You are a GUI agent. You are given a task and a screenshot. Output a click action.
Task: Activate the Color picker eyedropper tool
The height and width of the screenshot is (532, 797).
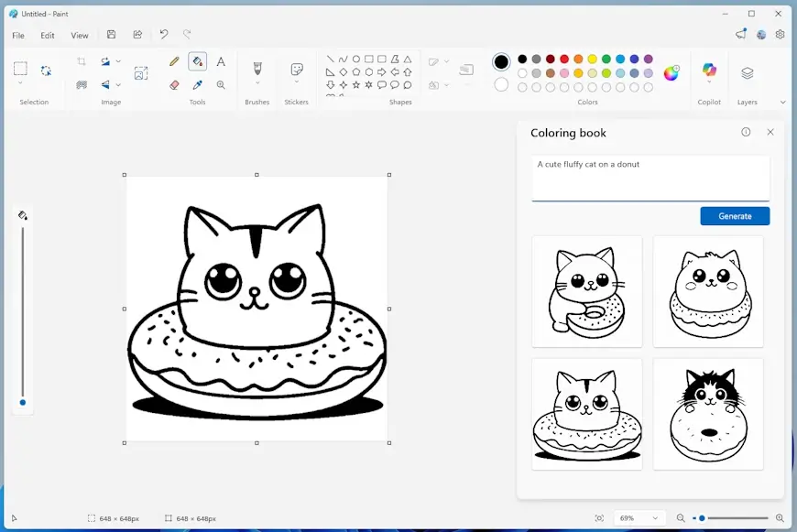click(x=197, y=84)
